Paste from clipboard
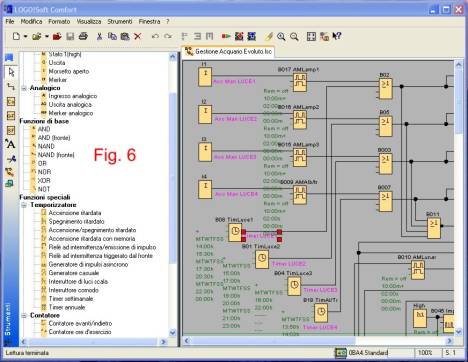 pyautogui.click(x=125, y=36)
